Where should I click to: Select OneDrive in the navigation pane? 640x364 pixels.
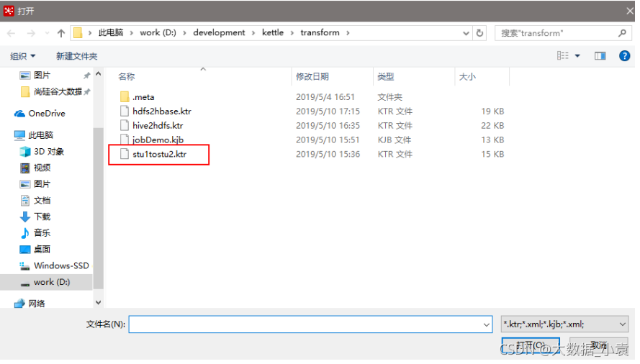pyautogui.click(x=47, y=114)
